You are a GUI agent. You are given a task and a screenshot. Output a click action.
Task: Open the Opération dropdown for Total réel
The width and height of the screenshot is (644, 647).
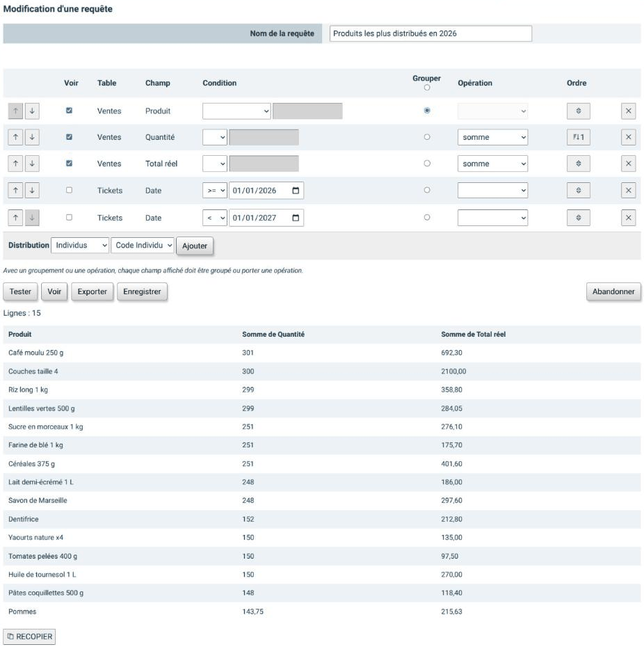(x=492, y=163)
